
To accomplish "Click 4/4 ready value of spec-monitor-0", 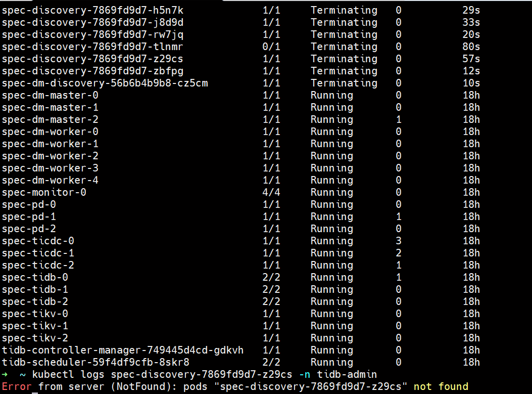I will tap(271, 193).
